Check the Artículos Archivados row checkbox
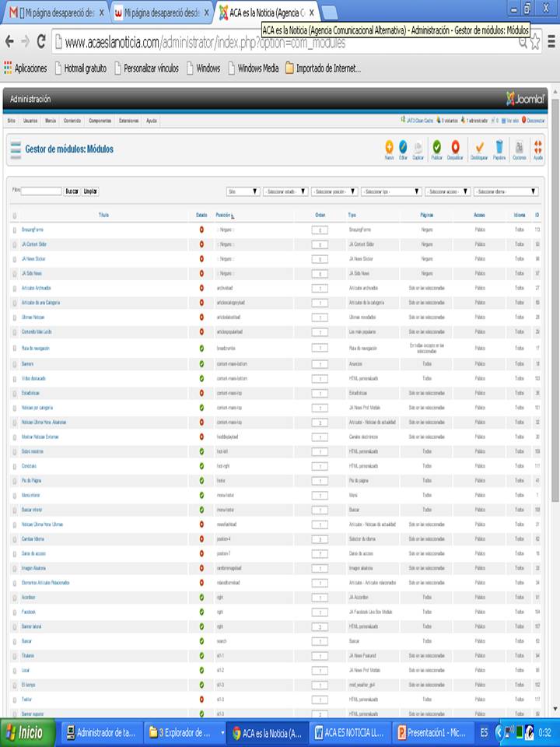This screenshot has width=560, height=747. click(14, 288)
